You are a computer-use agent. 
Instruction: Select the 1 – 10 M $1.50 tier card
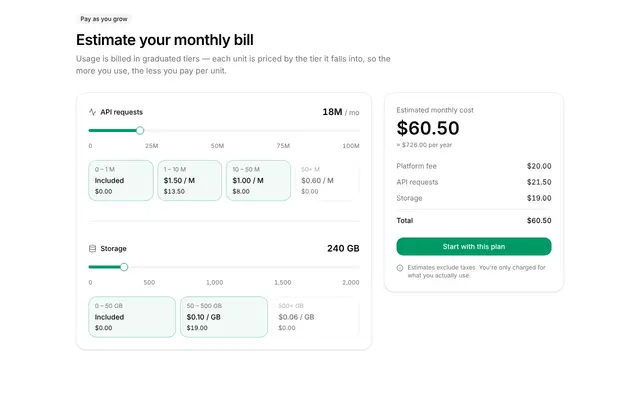(x=189, y=180)
